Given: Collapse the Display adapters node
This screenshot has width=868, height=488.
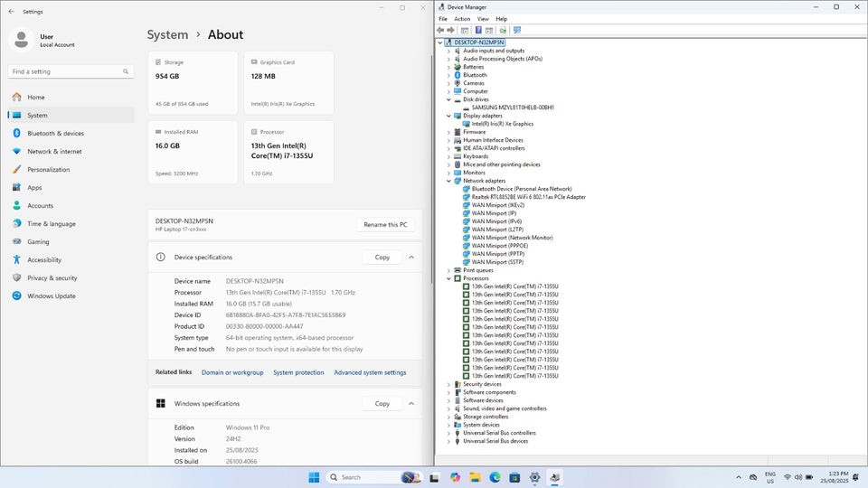Looking at the screenshot, I should coord(448,116).
